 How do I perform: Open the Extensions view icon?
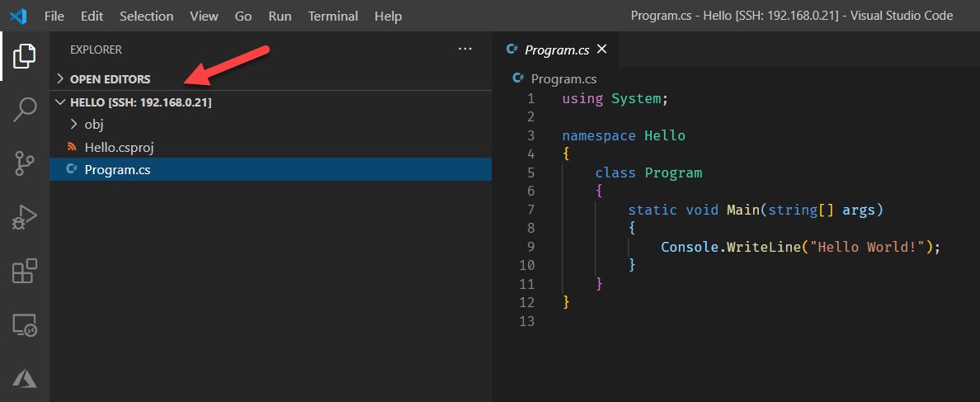25,272
